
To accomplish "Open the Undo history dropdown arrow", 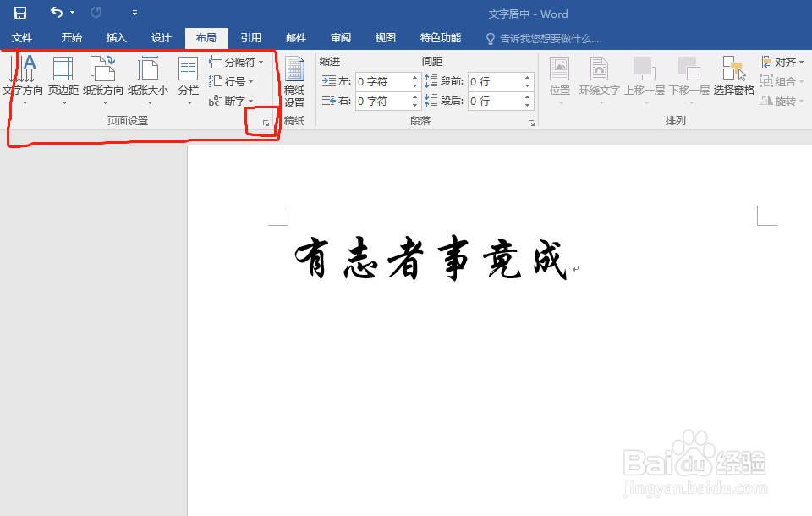I will (x=72, y=13).
